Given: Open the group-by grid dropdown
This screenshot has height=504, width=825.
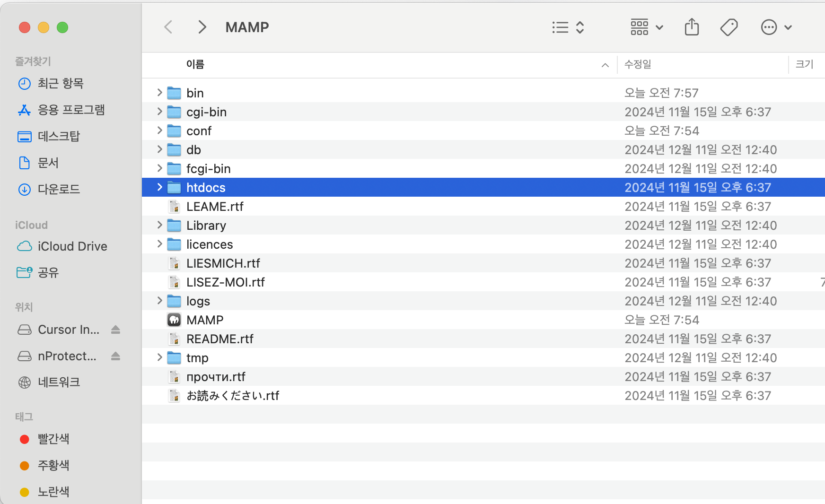Looking at the screenshot, I should point(647,27).
